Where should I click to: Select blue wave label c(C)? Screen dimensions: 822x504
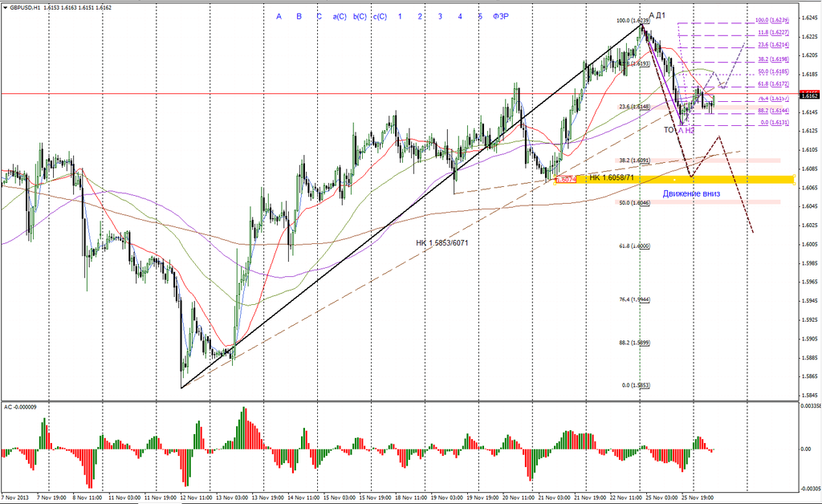[380, 17]
